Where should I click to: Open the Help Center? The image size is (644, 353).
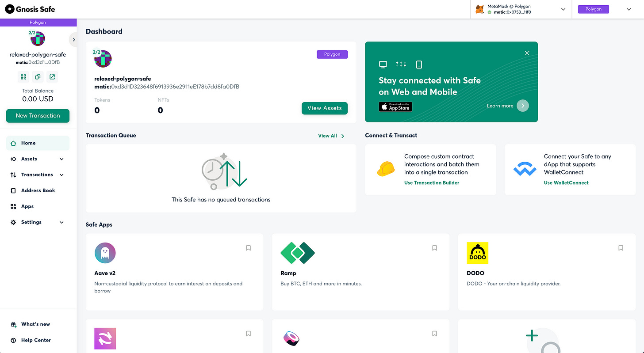pyautogui.click(x=36, y=340)
